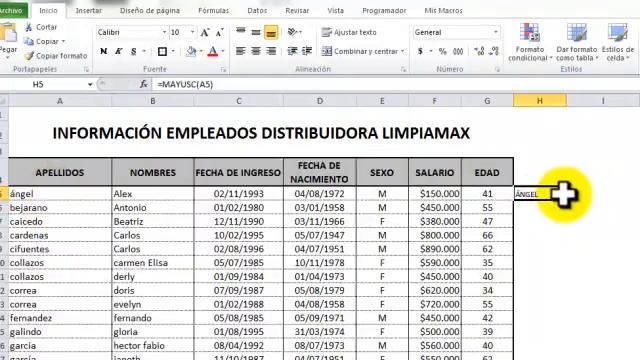Open Alineación dialog launcher
This screenshot has width=640, height=360.
403,70
